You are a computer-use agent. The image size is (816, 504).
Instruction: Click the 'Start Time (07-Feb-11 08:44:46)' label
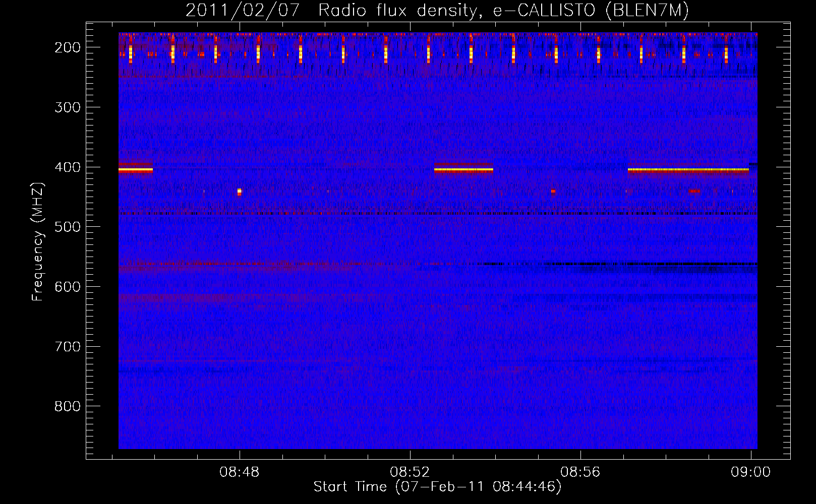click(x=437, y=487)
